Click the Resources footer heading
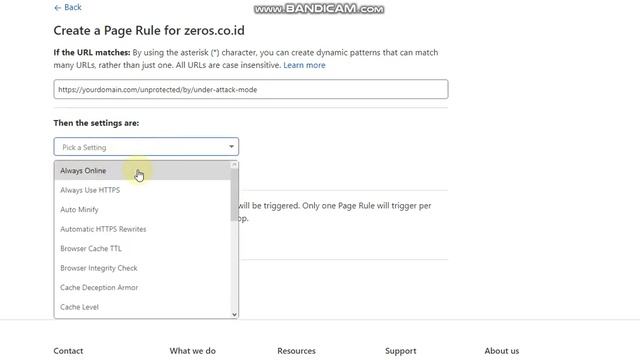This screenshot has width=640, height=360. point(296,351)
